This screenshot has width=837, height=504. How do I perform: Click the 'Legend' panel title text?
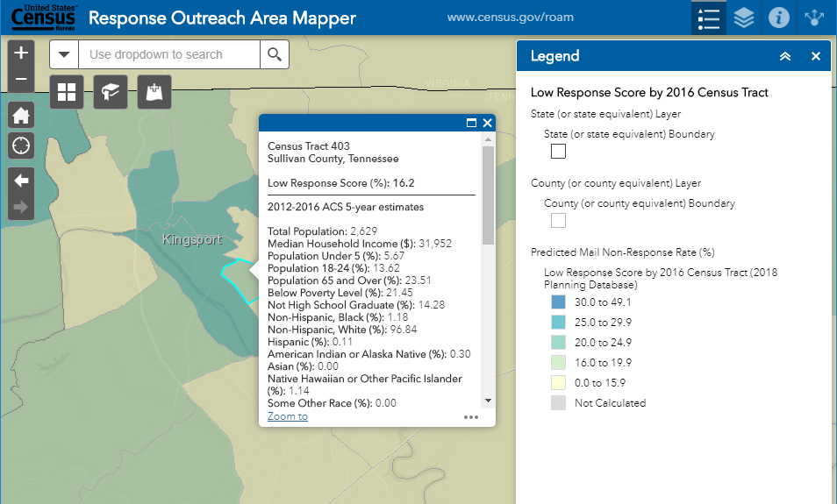tap(554, 56)
